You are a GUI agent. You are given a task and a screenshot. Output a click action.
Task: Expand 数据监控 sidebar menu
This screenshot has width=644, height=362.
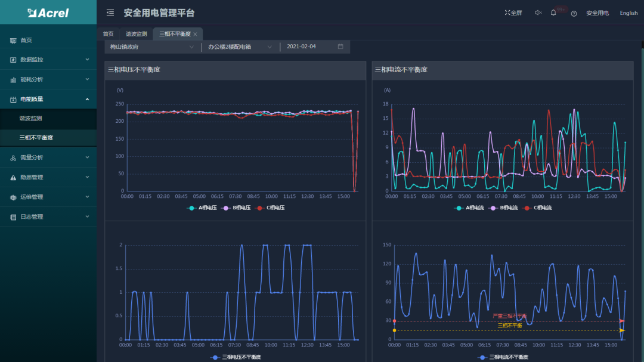48,60
